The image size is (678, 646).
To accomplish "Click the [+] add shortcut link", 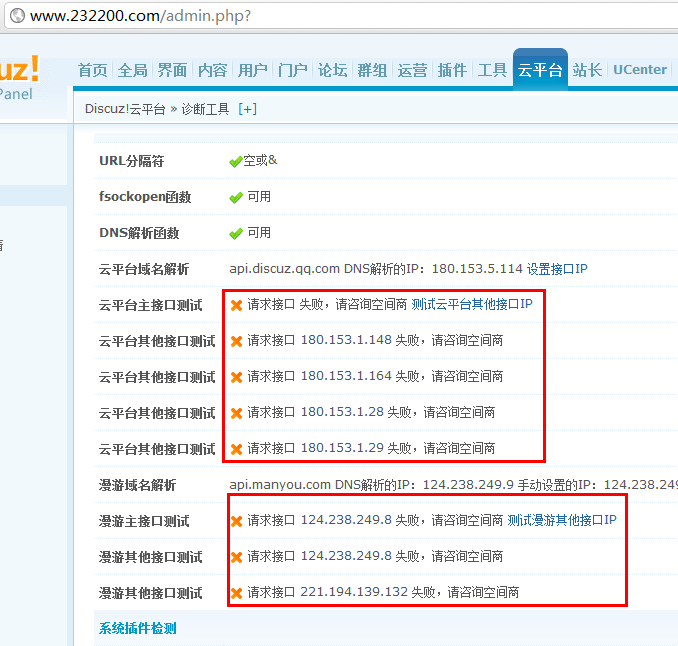I will click(248, 109).
